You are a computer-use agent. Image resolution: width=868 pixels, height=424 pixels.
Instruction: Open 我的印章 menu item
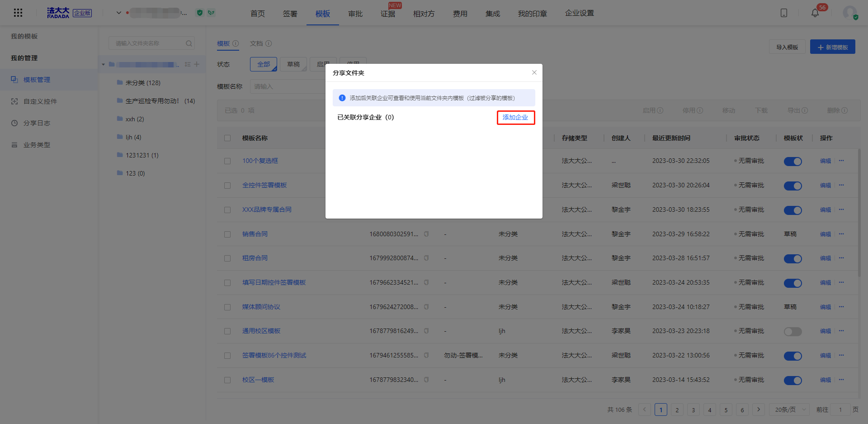533,14
